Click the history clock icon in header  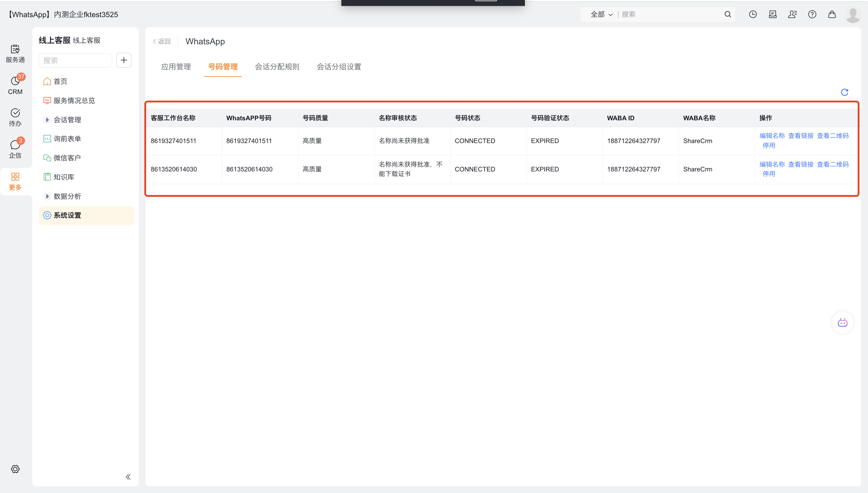753,14
